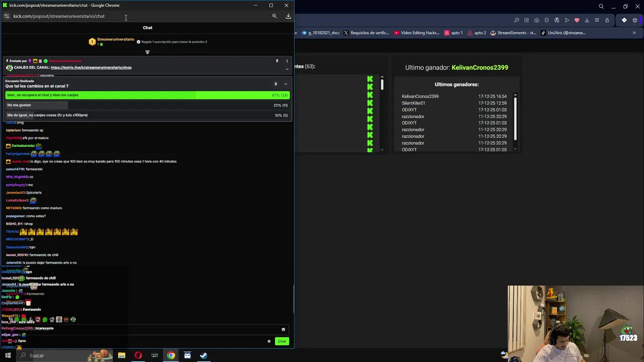Open bookmark 'g_10182021_shcc'
644x362 pixels.
coord(320,33)
